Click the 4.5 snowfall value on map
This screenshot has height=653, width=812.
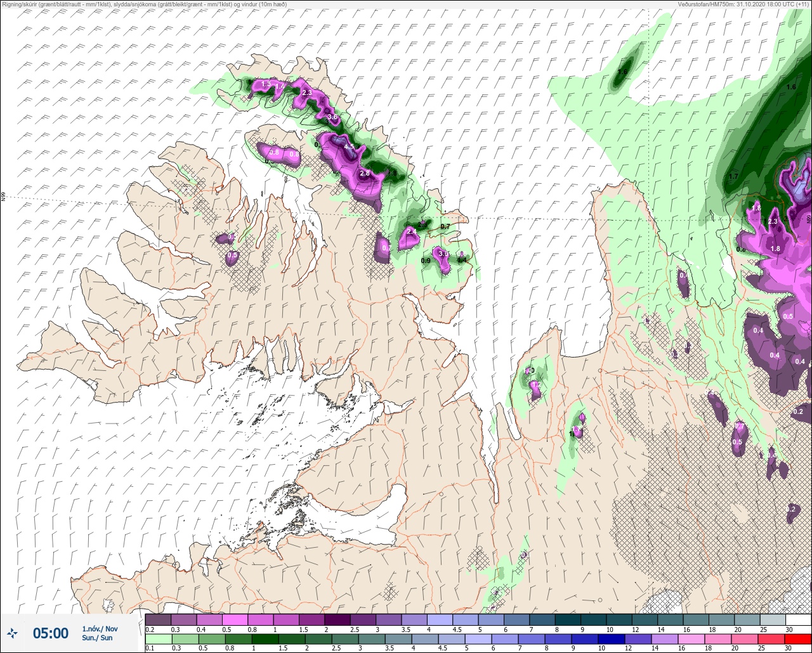tap(349, 147)
